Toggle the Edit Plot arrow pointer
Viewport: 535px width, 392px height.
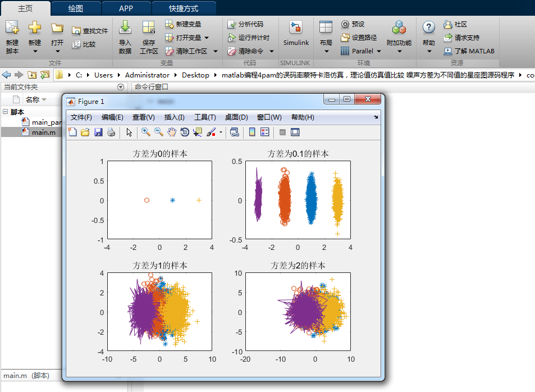[129, 132]
